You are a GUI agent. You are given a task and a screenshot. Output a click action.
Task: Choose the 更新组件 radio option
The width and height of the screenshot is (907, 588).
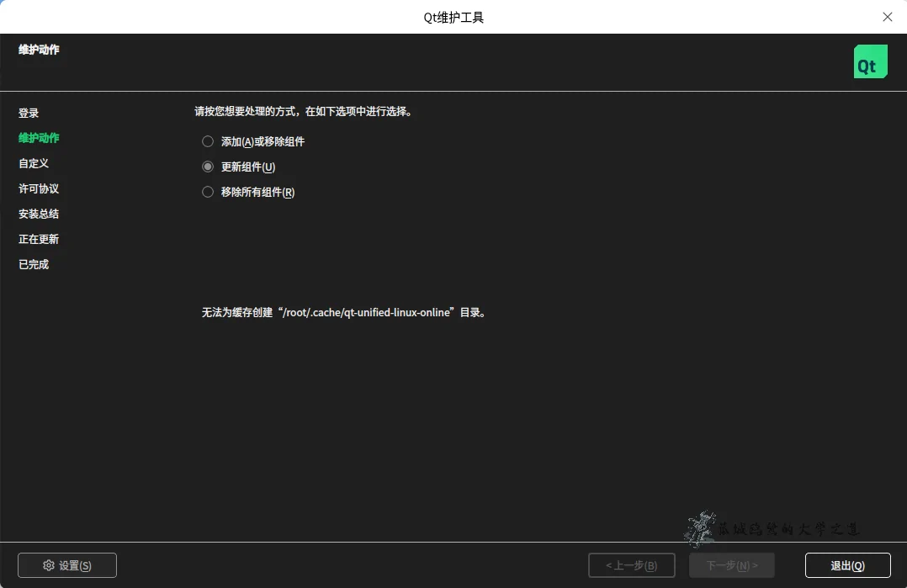pyautogui.click(x=208, y=167)
